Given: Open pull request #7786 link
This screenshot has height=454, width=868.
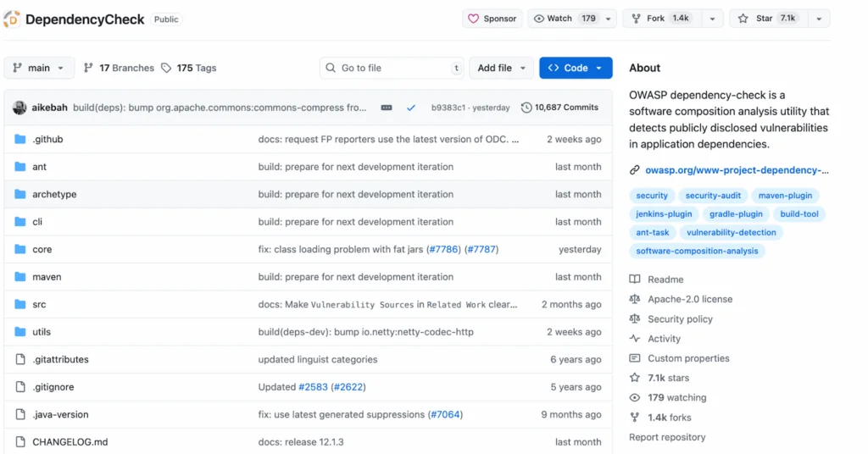Looking at the screenshot, I should click(x=444, y=249).
